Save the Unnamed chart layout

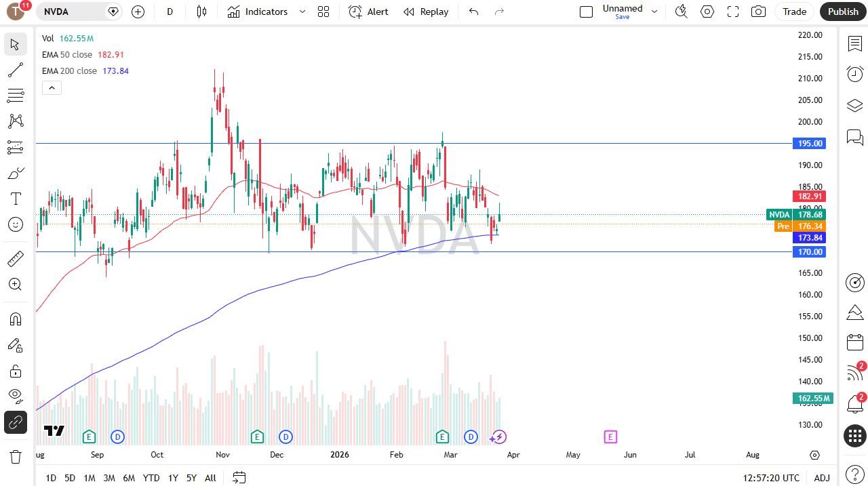[x=623, y=17]
